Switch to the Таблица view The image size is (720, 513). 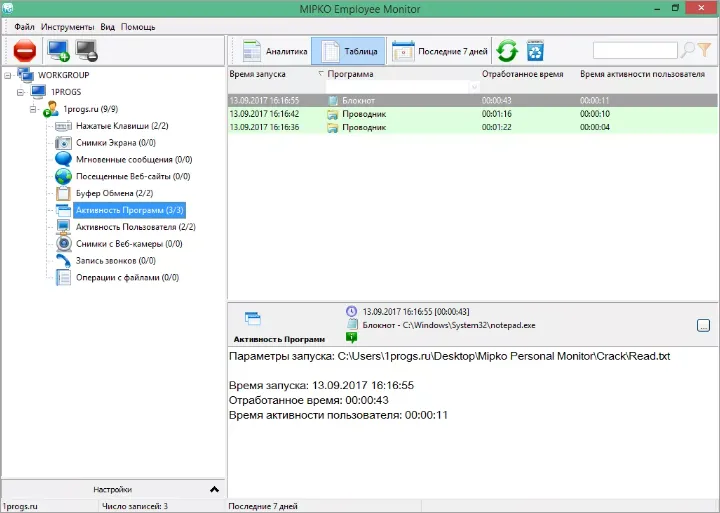[349, 51]
